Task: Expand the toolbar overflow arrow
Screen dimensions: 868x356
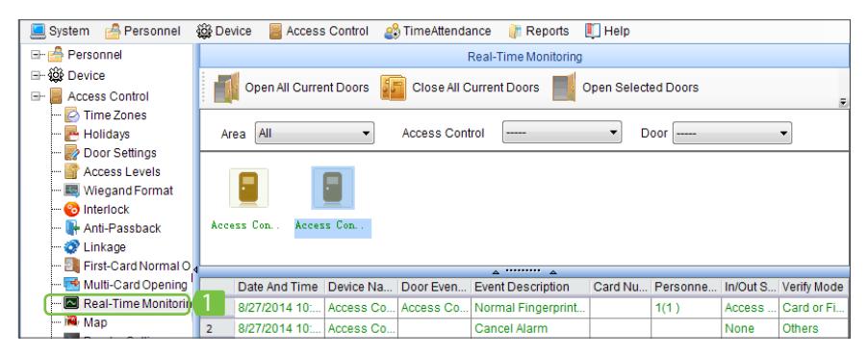Action: [x=844, y=102]
